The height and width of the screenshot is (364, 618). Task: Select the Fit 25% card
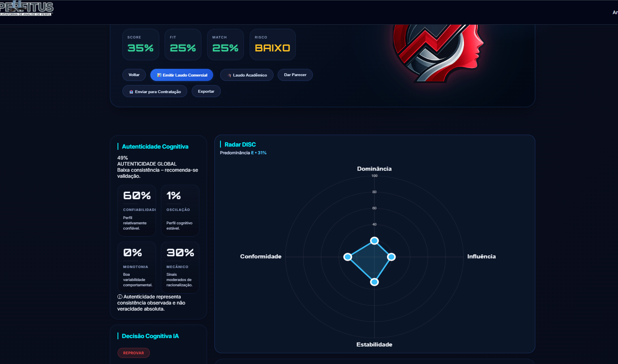183,45
